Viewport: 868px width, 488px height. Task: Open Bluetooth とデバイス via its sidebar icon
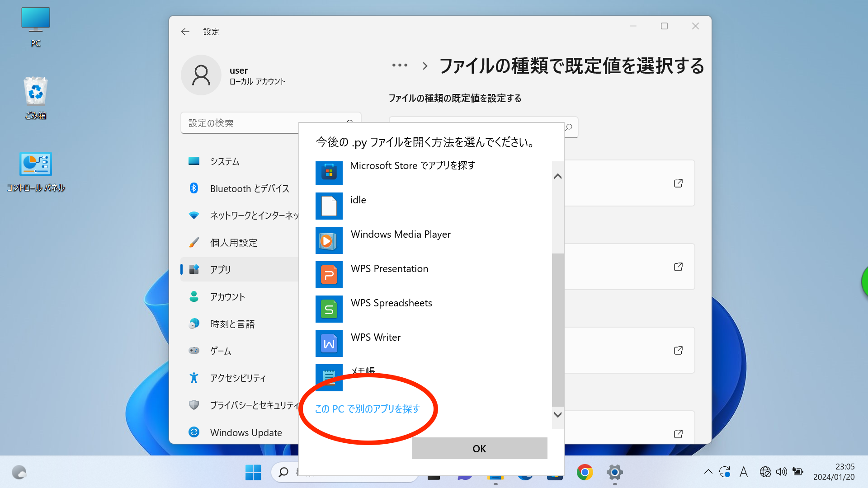click(194, 188)
